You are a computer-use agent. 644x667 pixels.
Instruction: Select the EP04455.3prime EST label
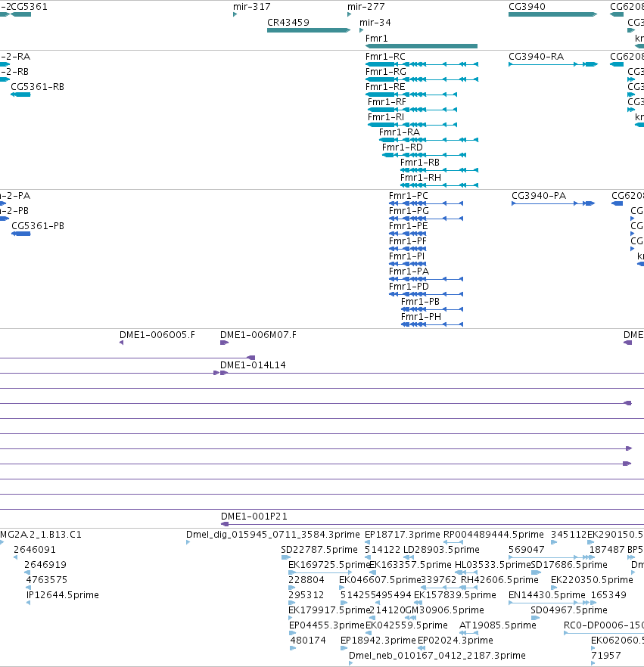(327, 625)
